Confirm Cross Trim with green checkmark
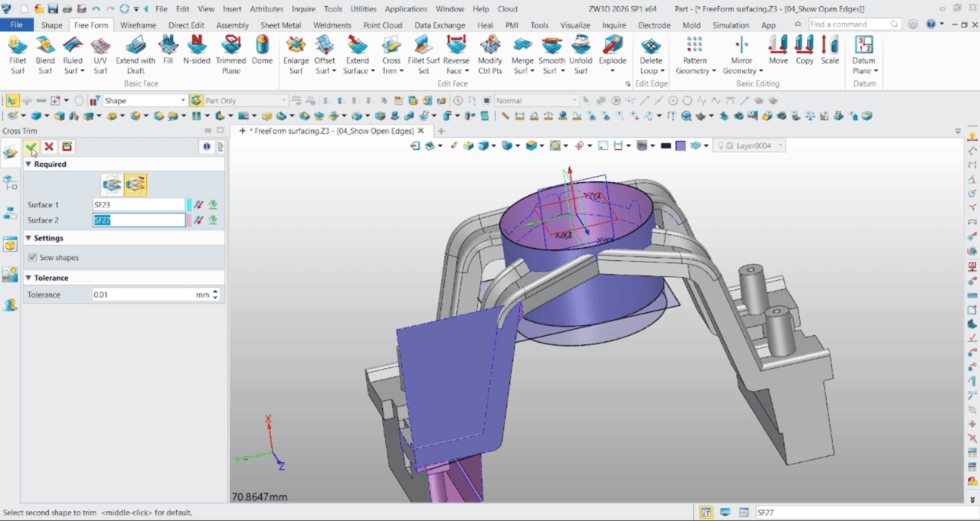 [31, 147]
